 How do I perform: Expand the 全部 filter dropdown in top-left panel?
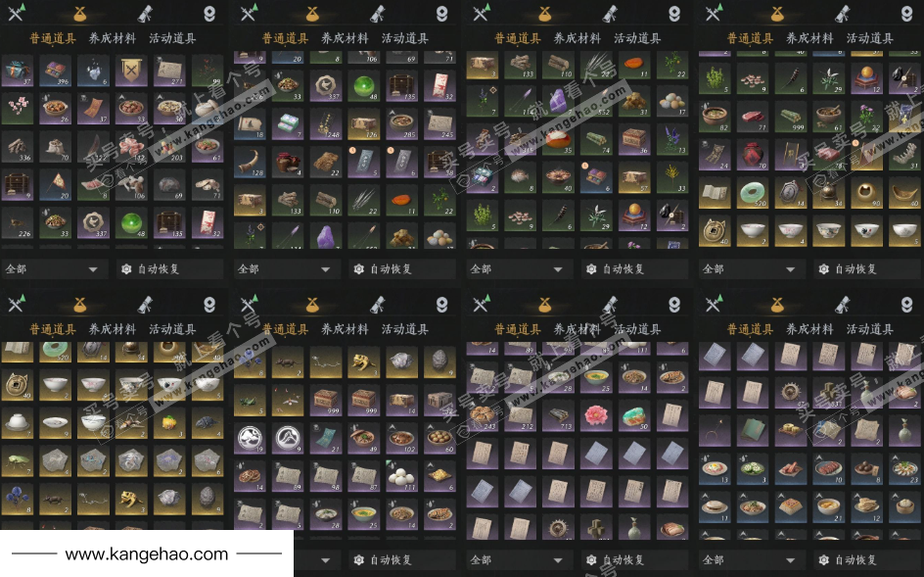(x=54, y=269)
